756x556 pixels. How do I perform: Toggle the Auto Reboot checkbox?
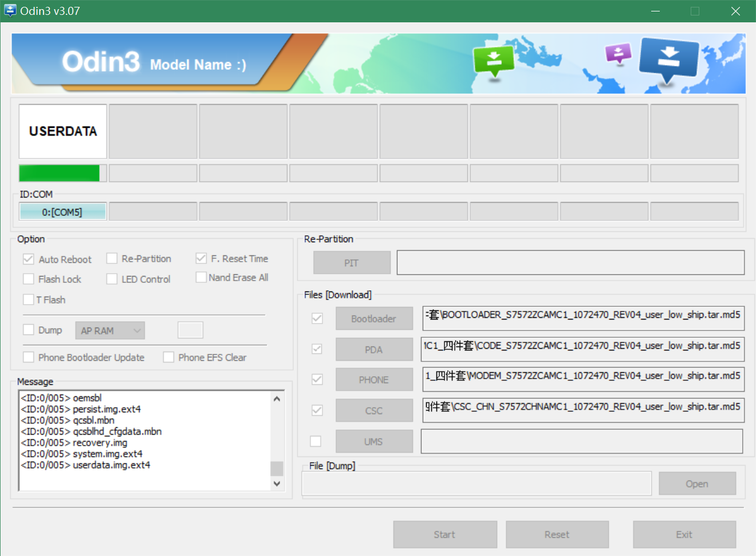tap(29, 259)
